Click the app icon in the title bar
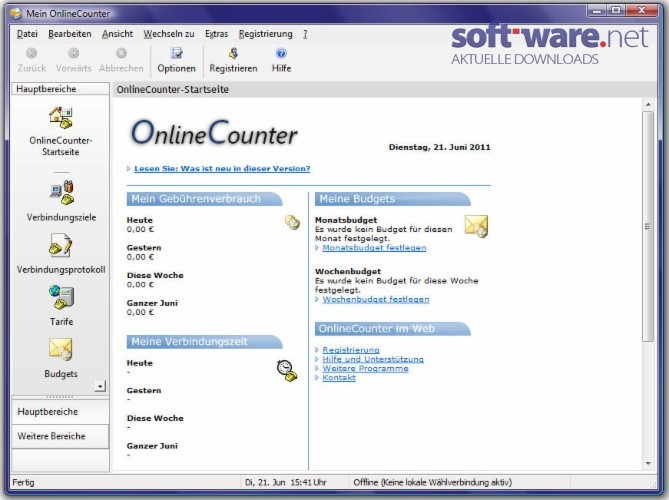Image resolution: width=669 pixels, height=500 pixels. point(16,14)
